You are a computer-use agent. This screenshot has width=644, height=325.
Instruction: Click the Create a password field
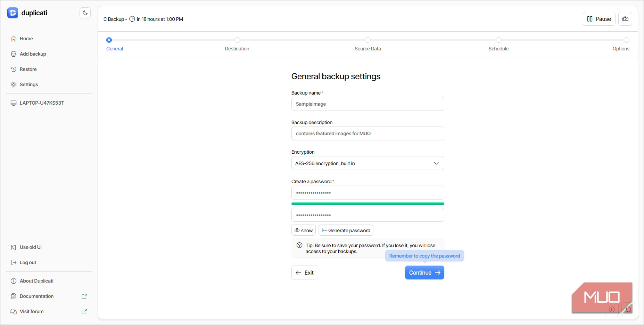point(368,193)
